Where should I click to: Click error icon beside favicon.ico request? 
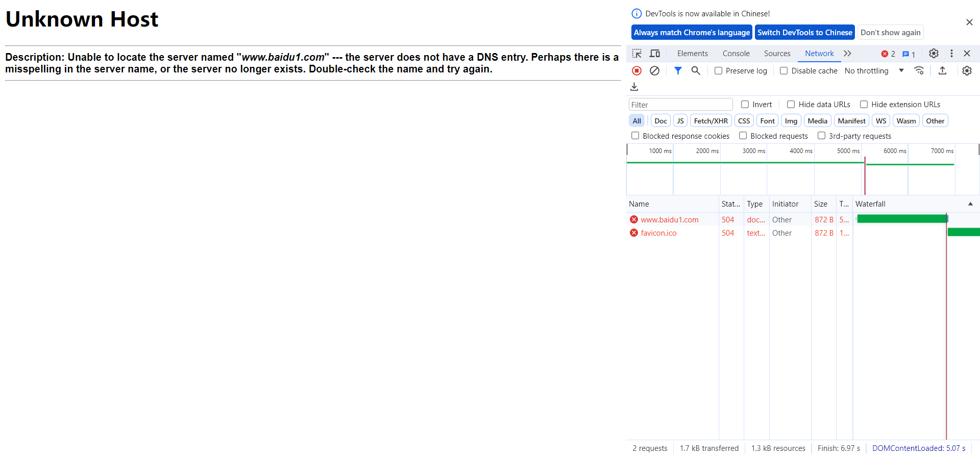click(634, 233)
